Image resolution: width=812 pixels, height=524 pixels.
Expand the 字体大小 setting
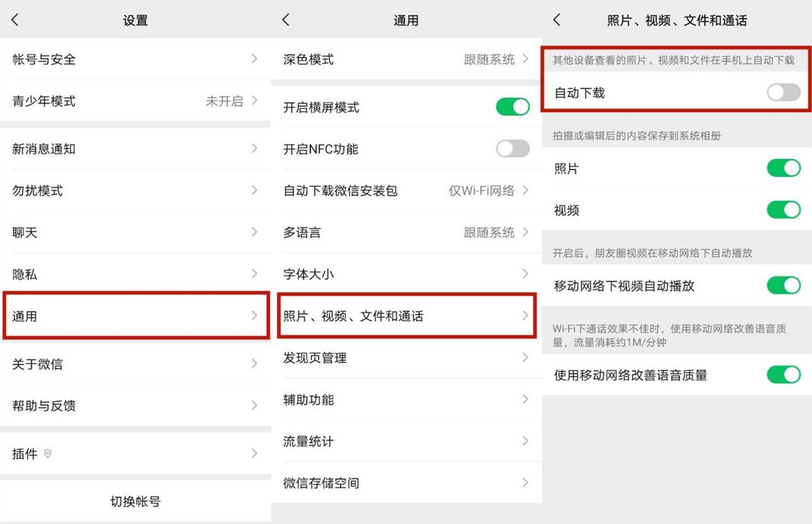click(406, 274)
